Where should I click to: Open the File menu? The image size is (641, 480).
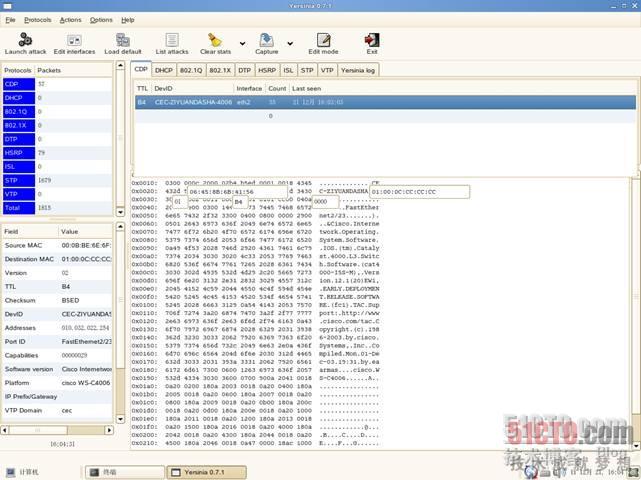(10, 20)
